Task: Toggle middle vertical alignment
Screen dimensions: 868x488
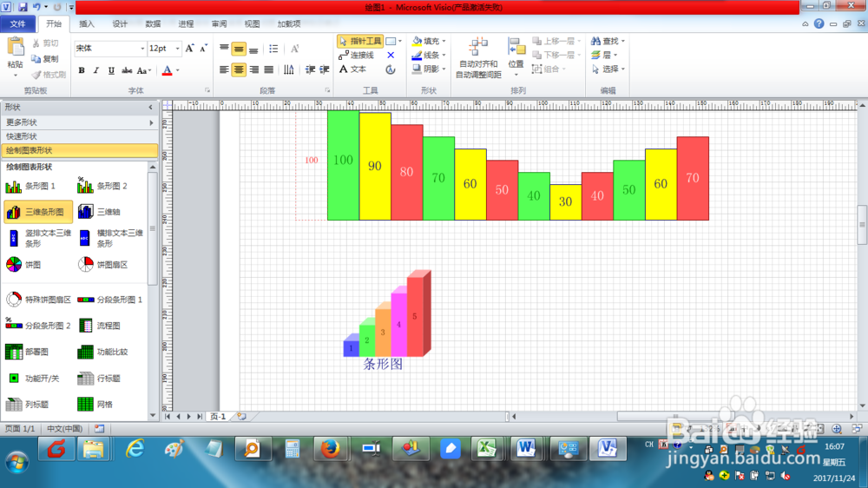Action: 239,49
